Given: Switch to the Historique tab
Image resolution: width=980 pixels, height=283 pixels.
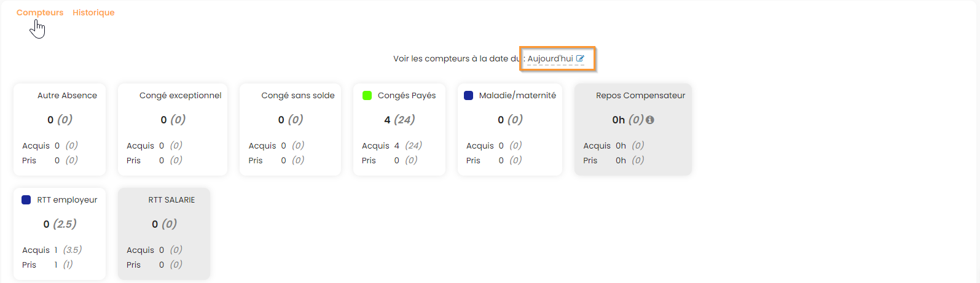Looking at the screenshot, I should click(93, 12).
